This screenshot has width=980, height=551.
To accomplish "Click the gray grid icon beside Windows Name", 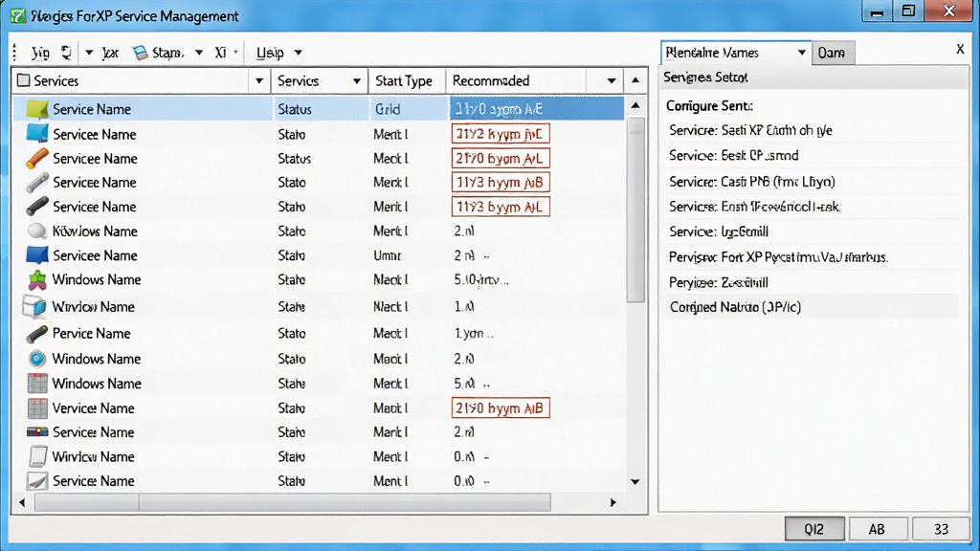I will coord(37,383).
